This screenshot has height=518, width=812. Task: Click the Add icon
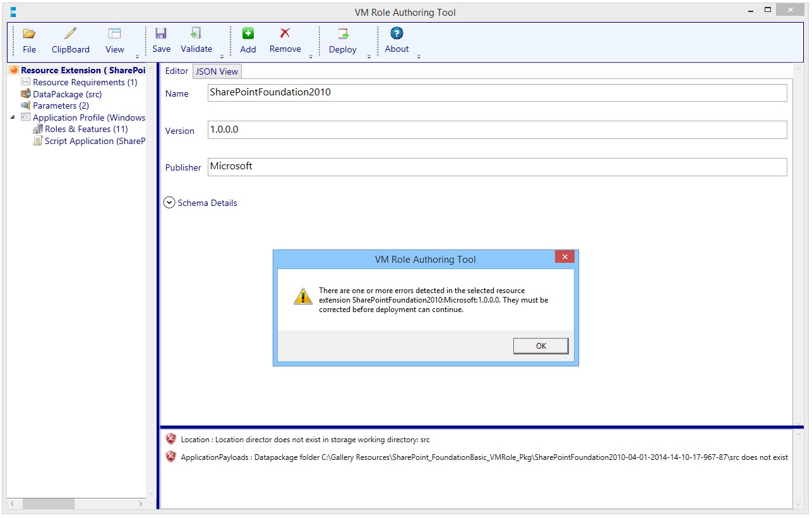248,40
